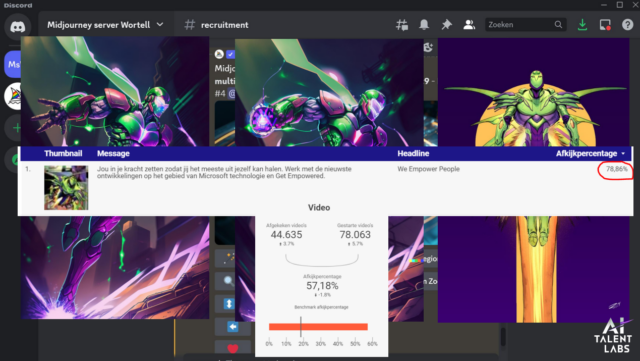Screen dimensions: 640x361
Task: Toggle the member list icon
Action: [x=469, y=25]
